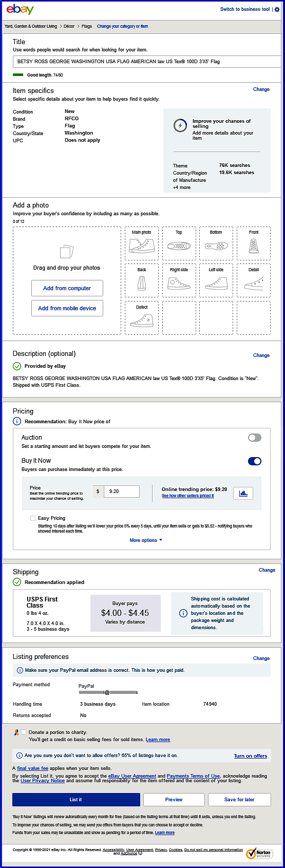Click the List it button
The image size is (285, 868).
(76, 800)
